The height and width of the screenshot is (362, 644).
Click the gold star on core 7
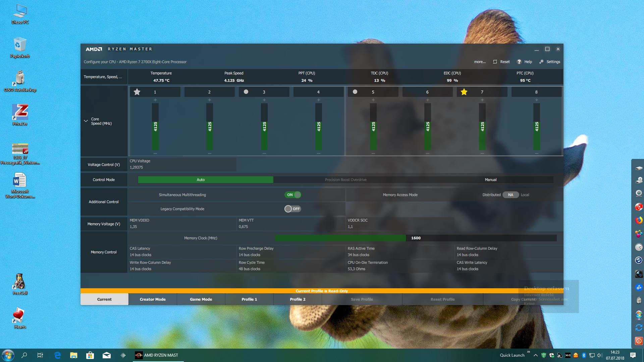tap(464, 92)
